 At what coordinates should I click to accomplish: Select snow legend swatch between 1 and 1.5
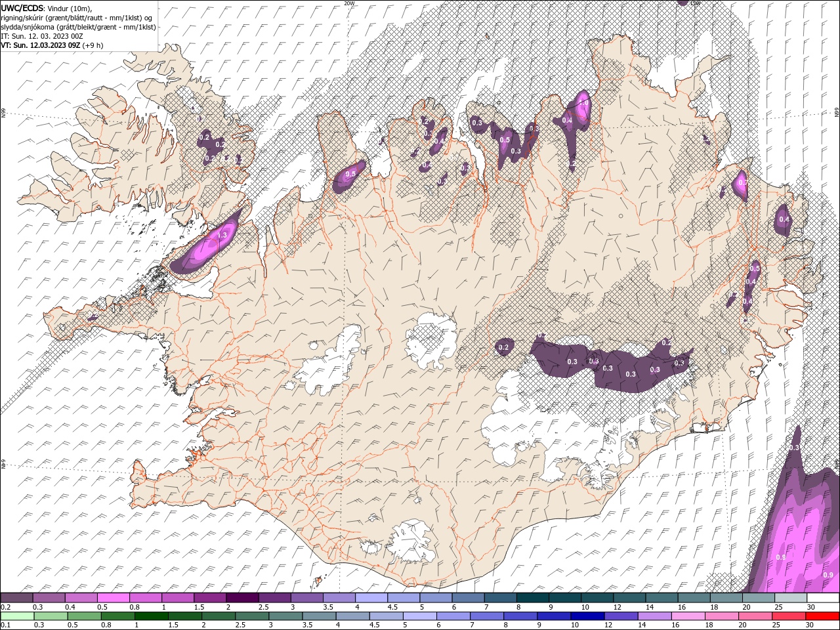pos(178,598)
